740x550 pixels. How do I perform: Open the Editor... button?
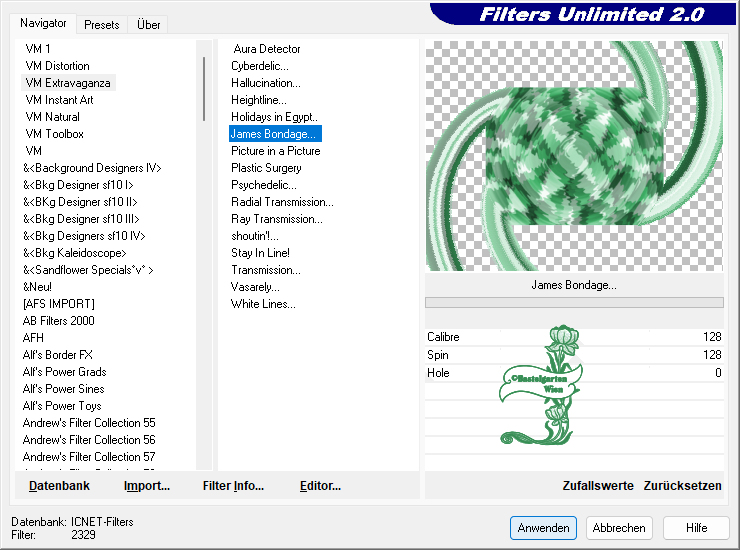(320, 485)
